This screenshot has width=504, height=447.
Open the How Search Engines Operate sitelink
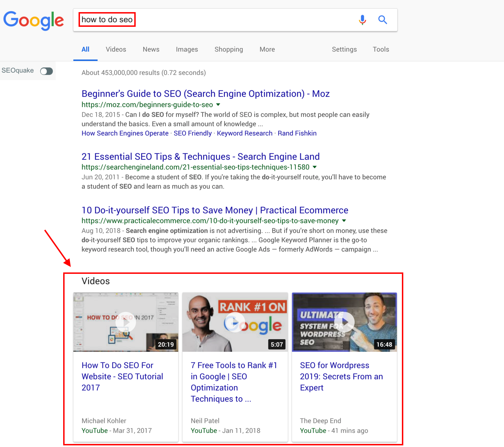coord(125,133)
